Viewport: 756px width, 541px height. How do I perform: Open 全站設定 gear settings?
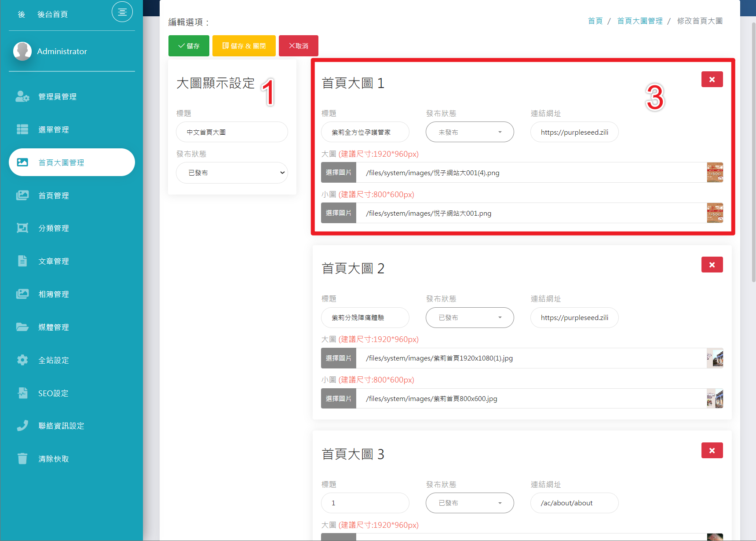(x=22, y=360)
